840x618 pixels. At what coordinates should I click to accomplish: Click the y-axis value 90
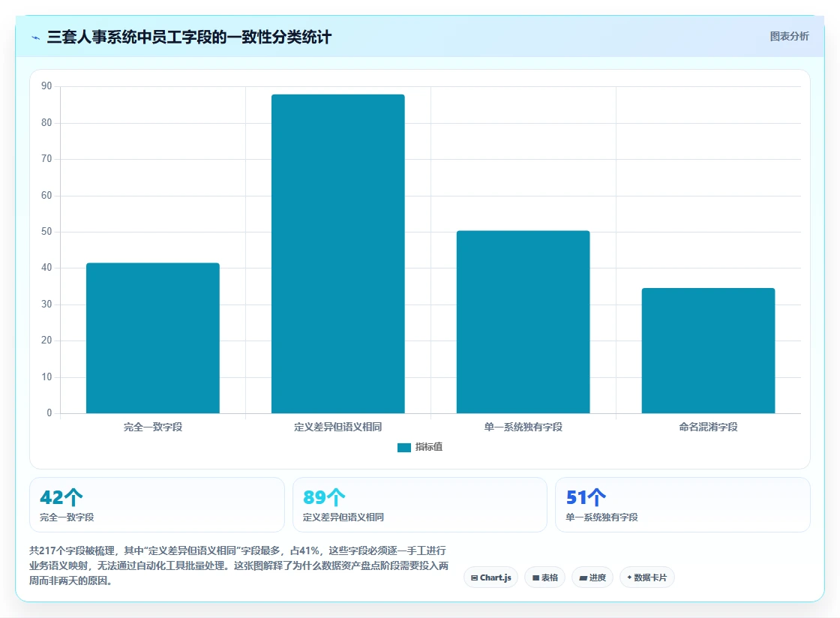pos(46,86)
